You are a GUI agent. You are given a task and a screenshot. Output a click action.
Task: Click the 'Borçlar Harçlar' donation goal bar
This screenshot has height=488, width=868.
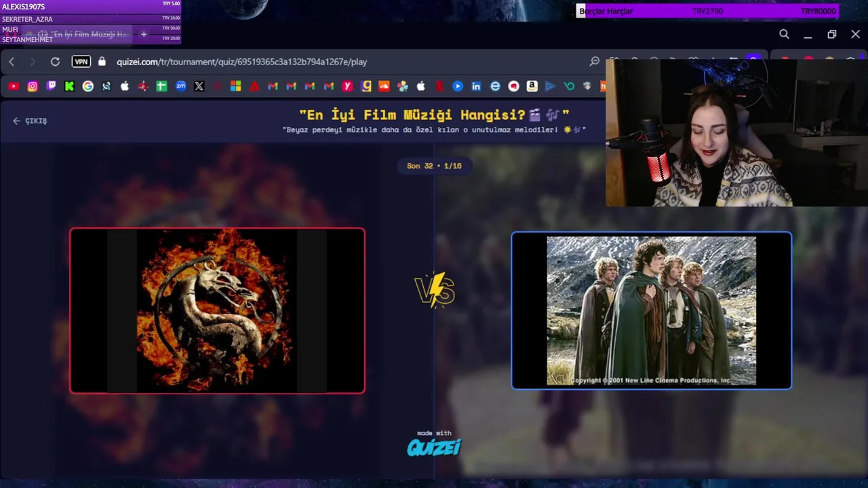tap(707, 12)
